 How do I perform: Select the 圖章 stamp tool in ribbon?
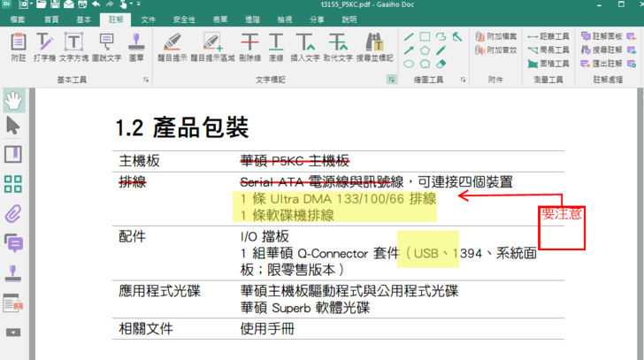click(136, 46)
